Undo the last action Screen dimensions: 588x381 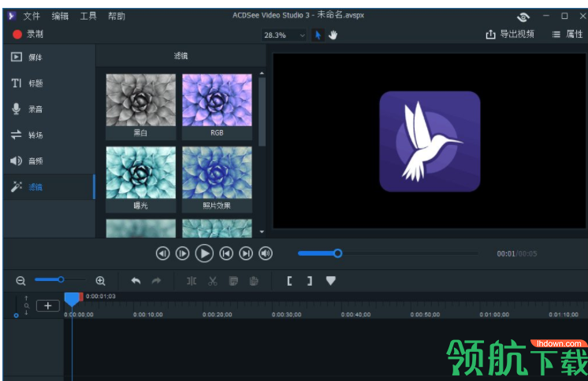pos(136,280)
